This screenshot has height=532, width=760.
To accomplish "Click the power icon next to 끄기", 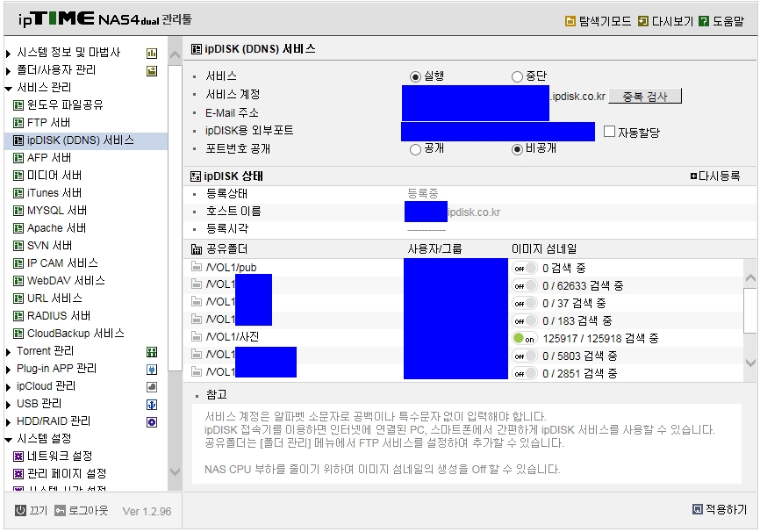I will pyautogui.click(x=20, y=510).
